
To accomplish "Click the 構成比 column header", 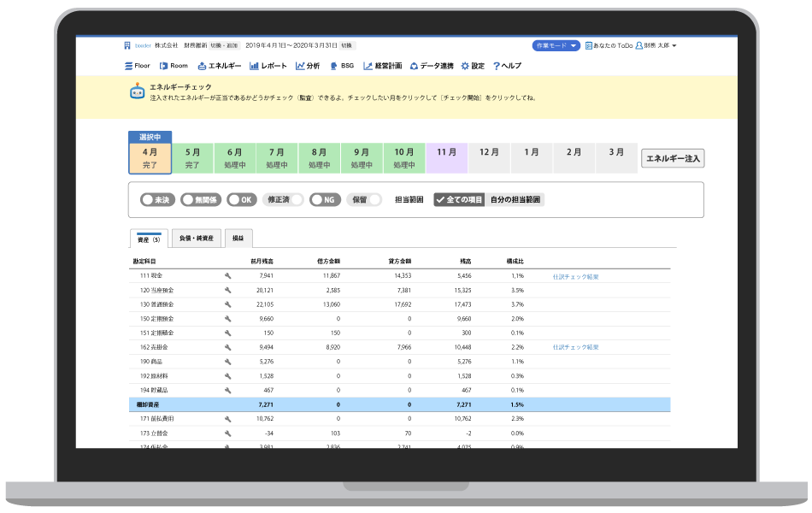I will tap(515, 261).
